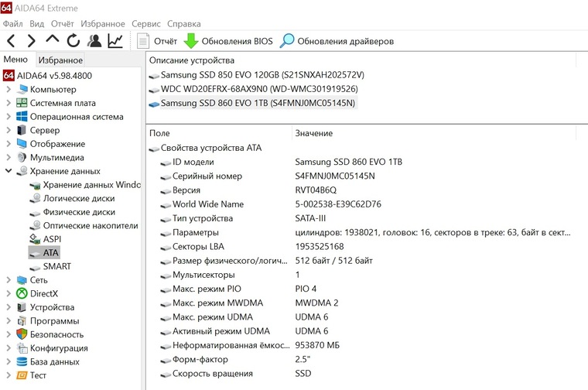
Task: Select the Конфигурация icon
Action: [x=22, y=348]
